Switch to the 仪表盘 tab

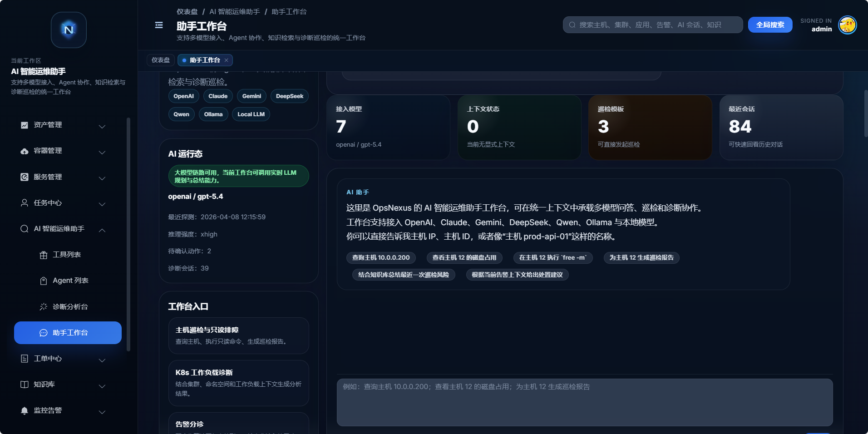click(160, 59)
